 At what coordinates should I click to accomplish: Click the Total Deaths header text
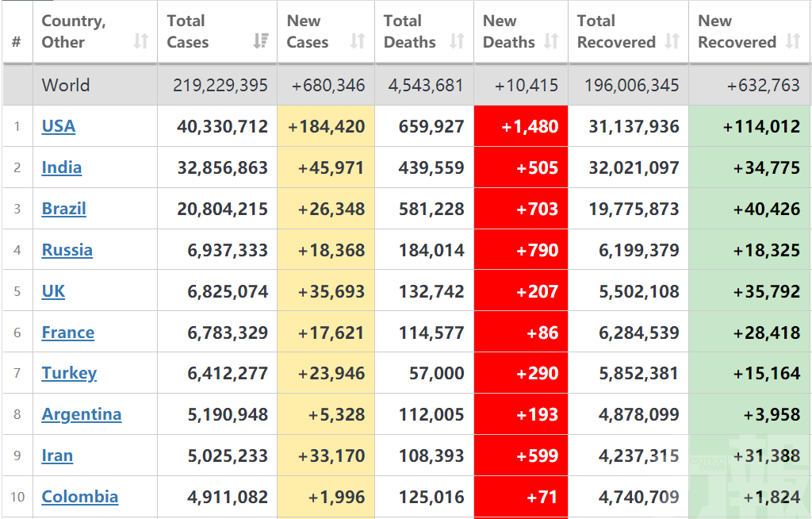point(410,31)
